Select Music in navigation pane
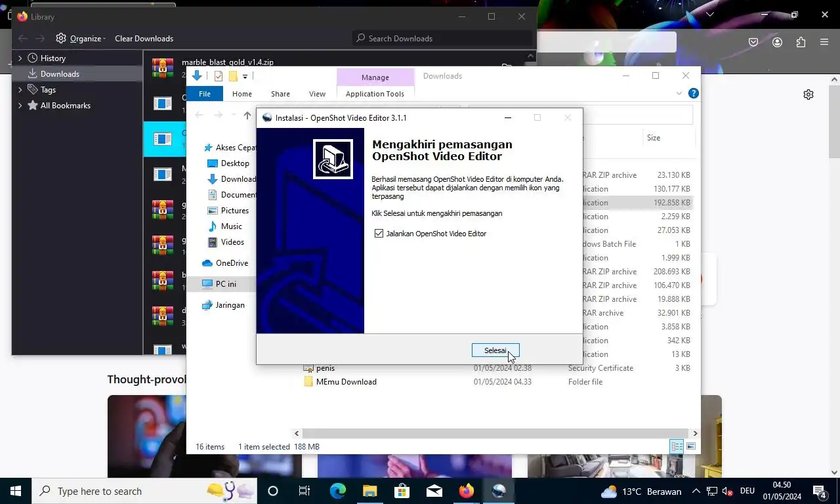Image resolution: width=840 pixels, height=504 pixels. click(225, 226)
